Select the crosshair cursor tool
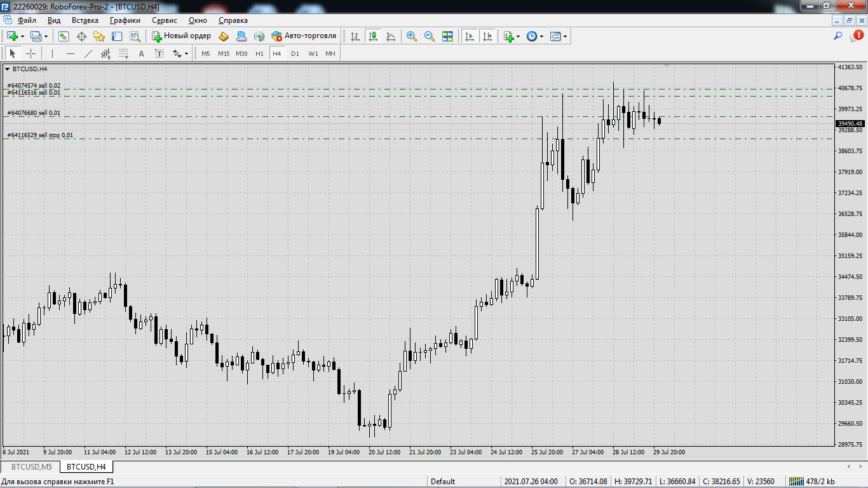 (31, 54)
